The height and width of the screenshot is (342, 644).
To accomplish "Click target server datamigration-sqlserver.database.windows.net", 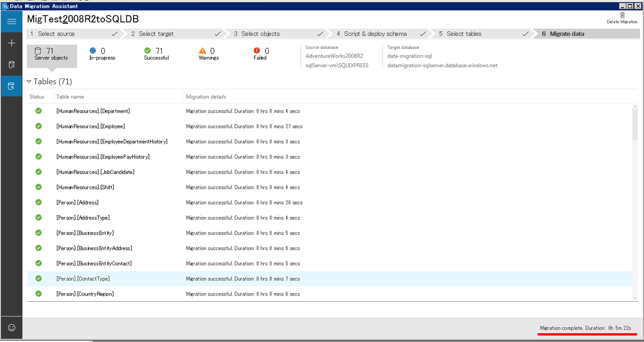I will [442, 65].
